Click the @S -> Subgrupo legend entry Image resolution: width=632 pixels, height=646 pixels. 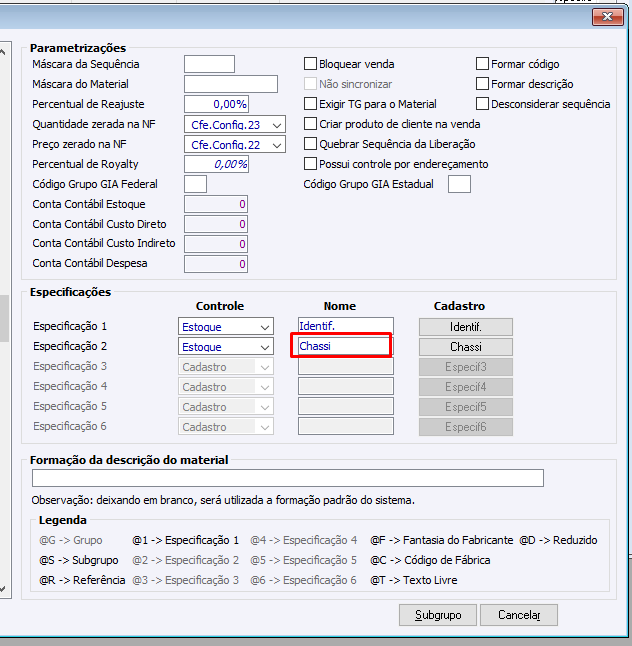click(x=79, y=560)
